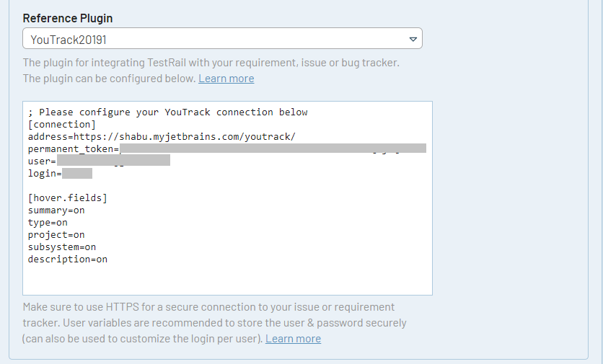Click the dropdown arrow in the plugin selector
The height and width of the screenshot is (364, 603).
point(413,39)
